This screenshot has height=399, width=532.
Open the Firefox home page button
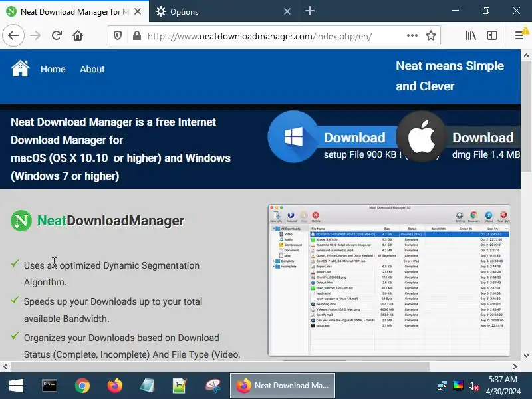point(78,35)
